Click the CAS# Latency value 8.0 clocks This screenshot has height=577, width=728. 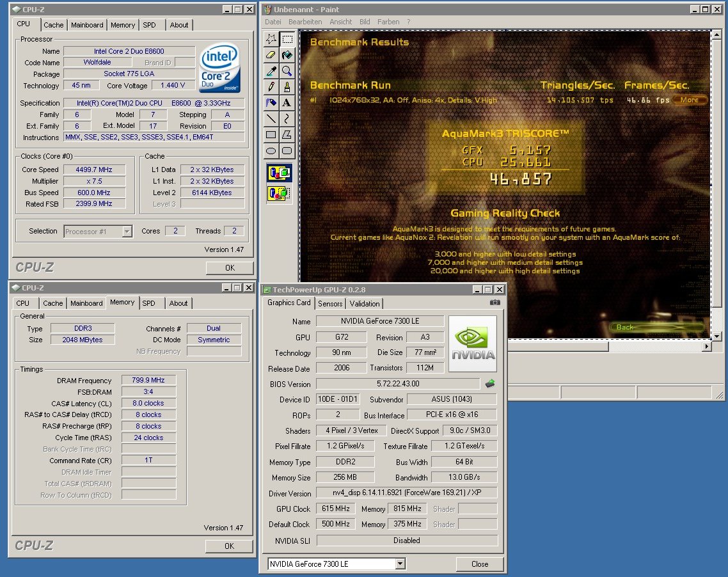tap(148, 404)
